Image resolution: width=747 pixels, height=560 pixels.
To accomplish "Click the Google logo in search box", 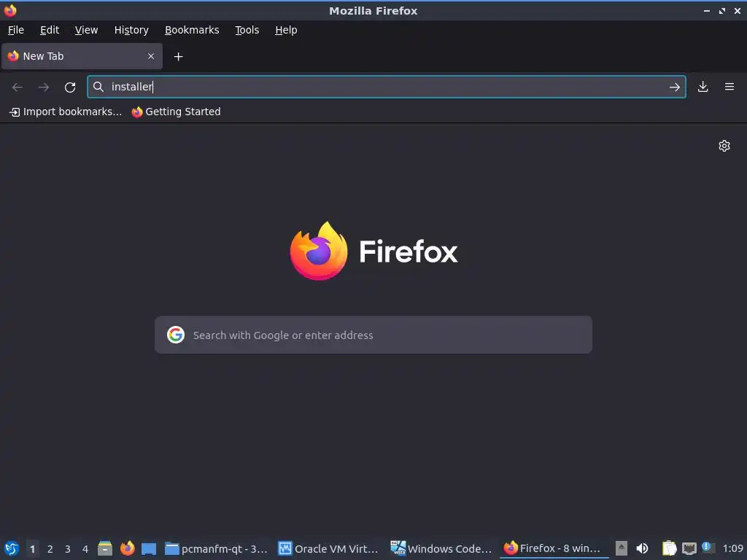I will pos(176,335).
